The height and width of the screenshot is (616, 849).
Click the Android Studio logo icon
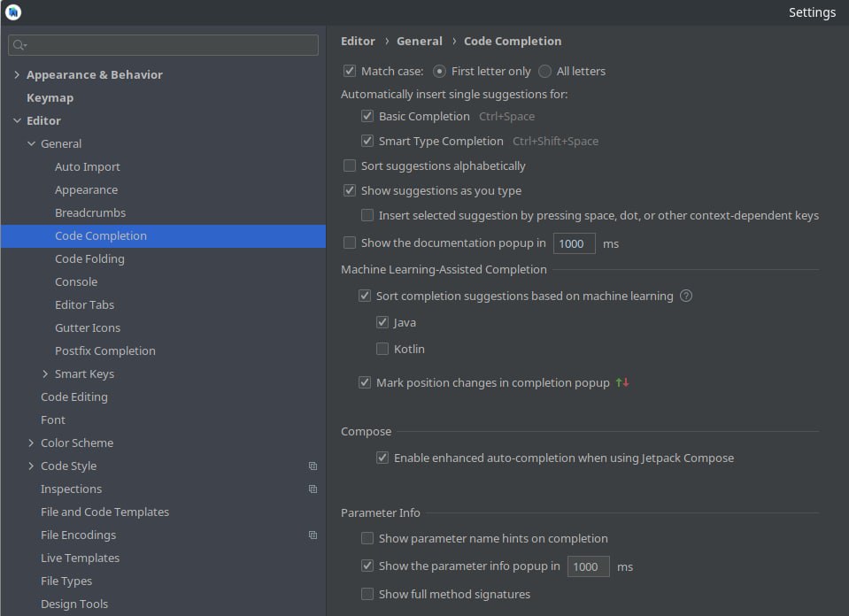click(13, 12)
